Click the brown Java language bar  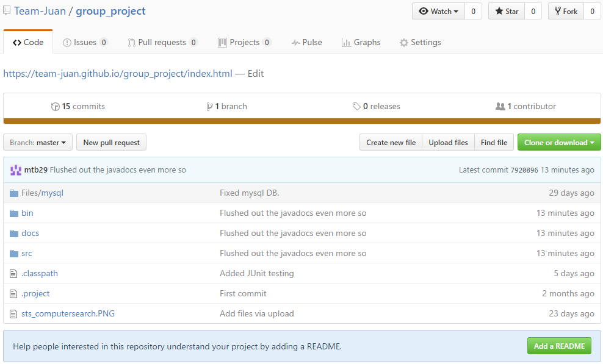(302, 121)
